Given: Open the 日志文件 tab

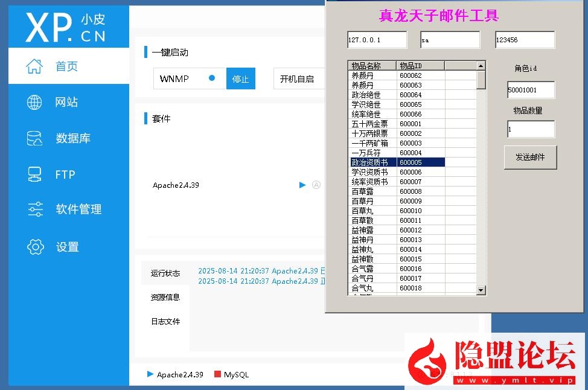Looking at the screenshot, I should point(165,322).
